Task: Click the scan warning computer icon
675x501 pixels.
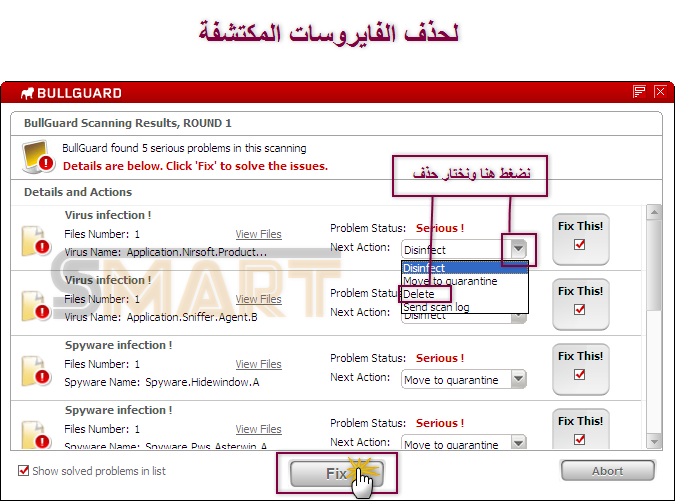Action: tap(39, 156)
